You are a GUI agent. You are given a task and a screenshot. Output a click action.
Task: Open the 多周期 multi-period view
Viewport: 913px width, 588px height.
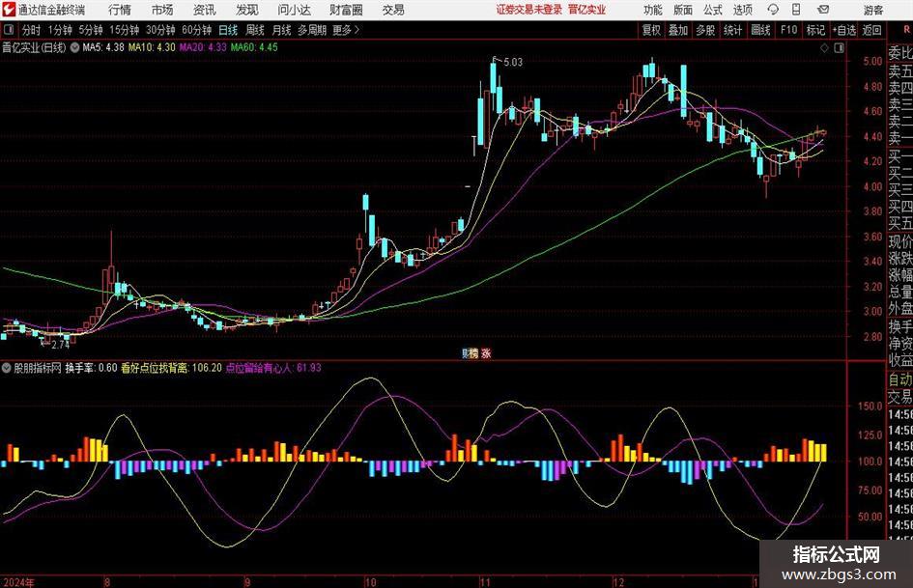pos(312,30)
